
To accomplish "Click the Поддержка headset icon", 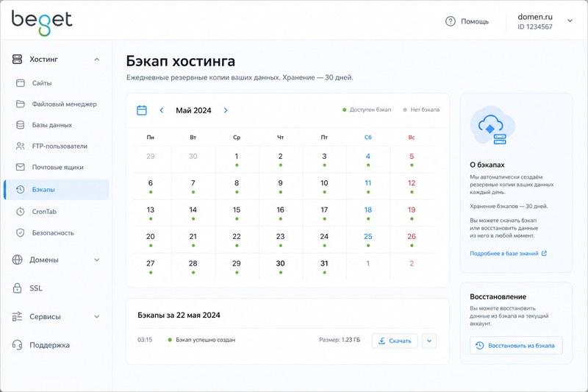I will point(17,345).
